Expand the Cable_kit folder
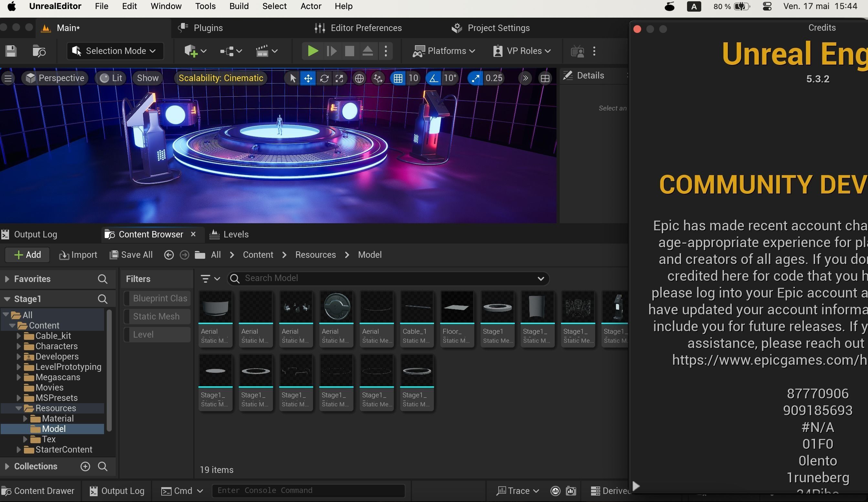Image resolution: width=868 pixels, height=502 pixels. point(19,336)
